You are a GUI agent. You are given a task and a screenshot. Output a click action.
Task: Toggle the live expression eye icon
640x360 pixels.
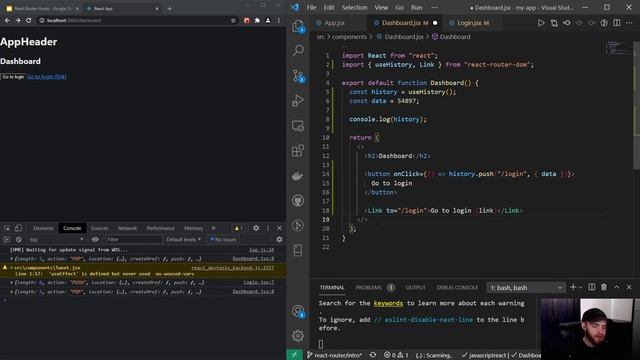tap(95, 240)
